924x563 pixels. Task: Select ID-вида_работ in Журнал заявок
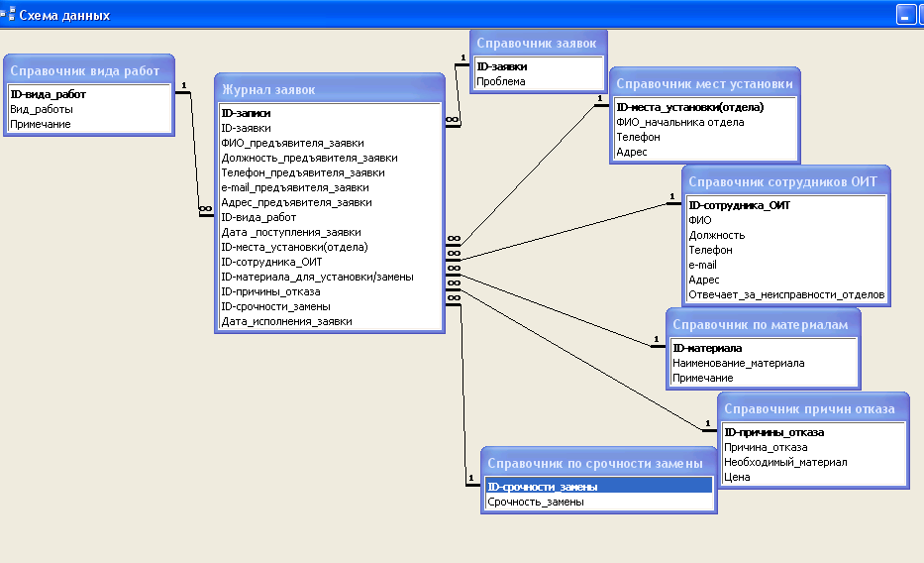(330, 217)
